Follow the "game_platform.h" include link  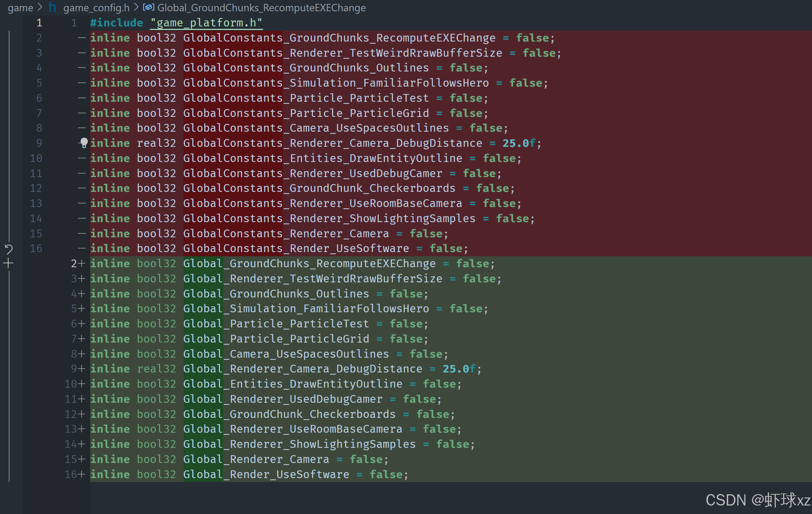click(206, 23)
